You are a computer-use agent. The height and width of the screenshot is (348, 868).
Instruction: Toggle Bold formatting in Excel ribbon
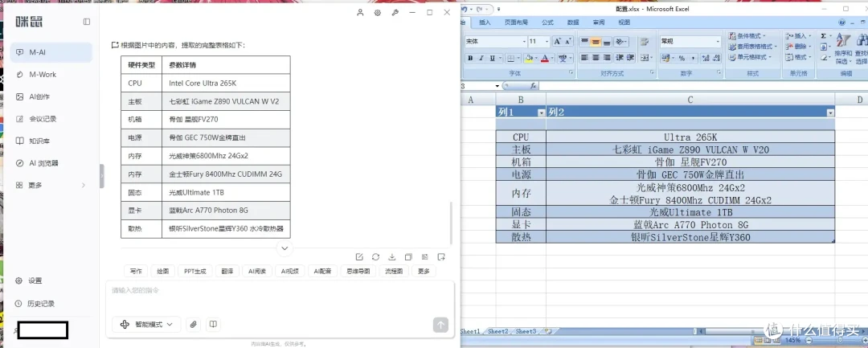click(x=470, y=58)
